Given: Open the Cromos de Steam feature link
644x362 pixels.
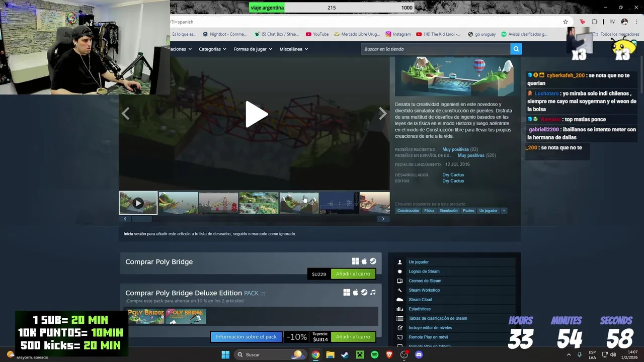Looking at the screenshot, I should pos(425,281).
